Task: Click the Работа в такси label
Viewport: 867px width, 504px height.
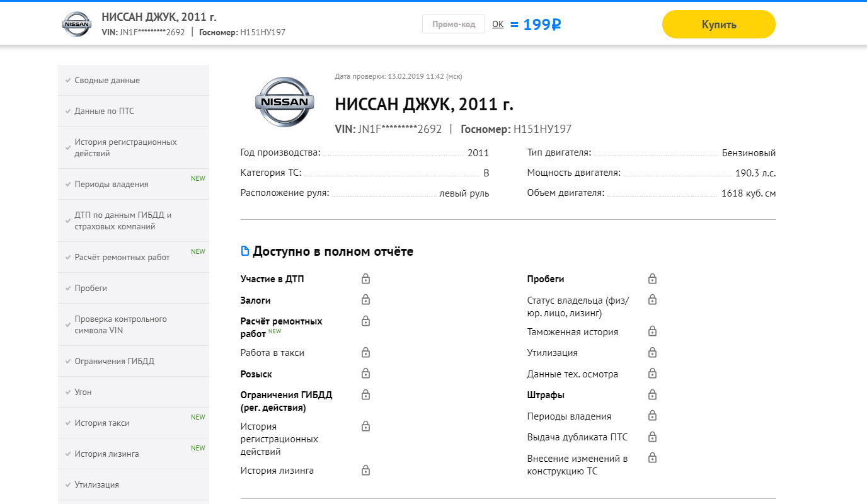Action: 272,353
